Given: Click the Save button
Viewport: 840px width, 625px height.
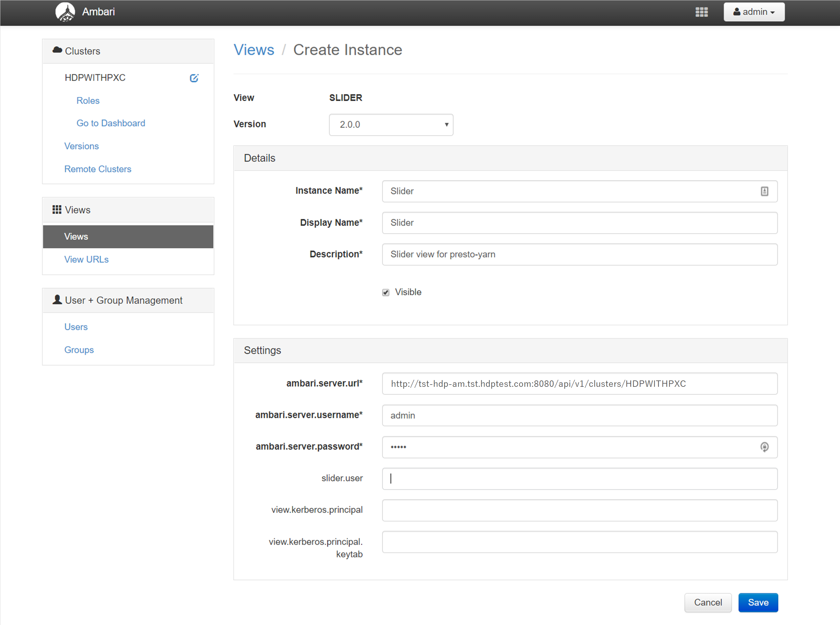Looking at the screenshot, I should pos(758,603).
